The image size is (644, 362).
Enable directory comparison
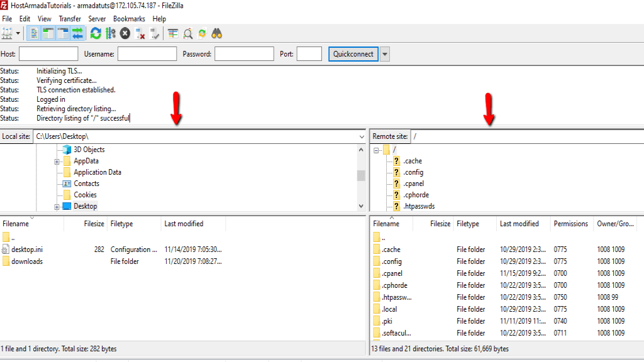[187, 33]
